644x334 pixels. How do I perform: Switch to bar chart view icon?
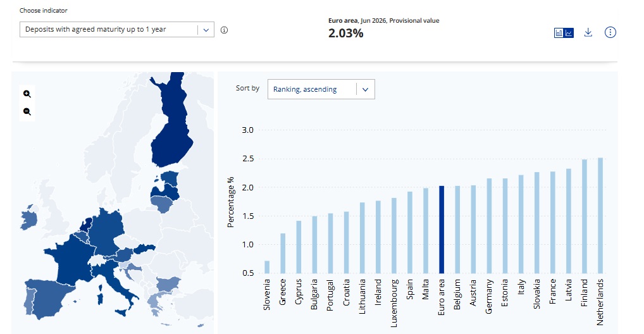pyautogui.click(x=559, y=33)
